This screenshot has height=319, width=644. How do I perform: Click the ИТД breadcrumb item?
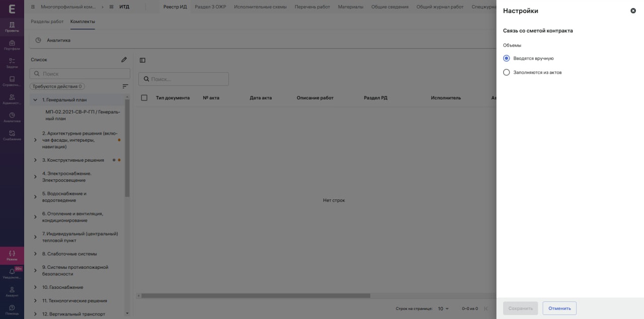124,7
